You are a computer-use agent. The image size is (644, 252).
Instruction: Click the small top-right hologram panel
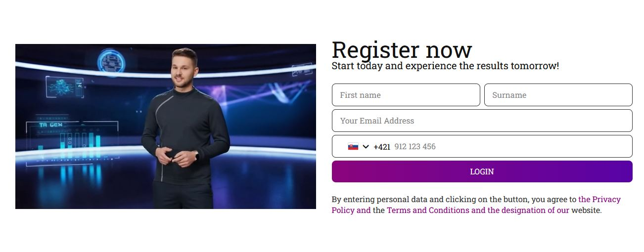point(302,69)
